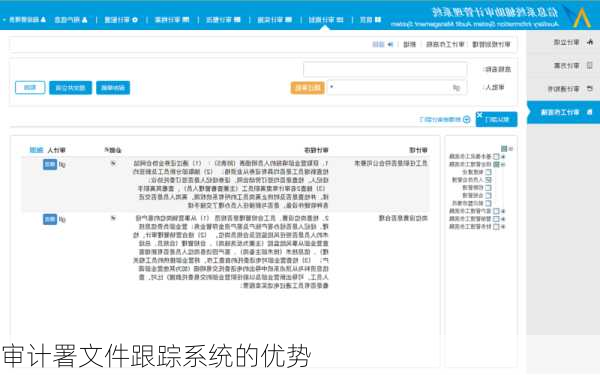Switch to the 默认部门 department tab
This screenshot has width=600, height=375.
[496, 119]
